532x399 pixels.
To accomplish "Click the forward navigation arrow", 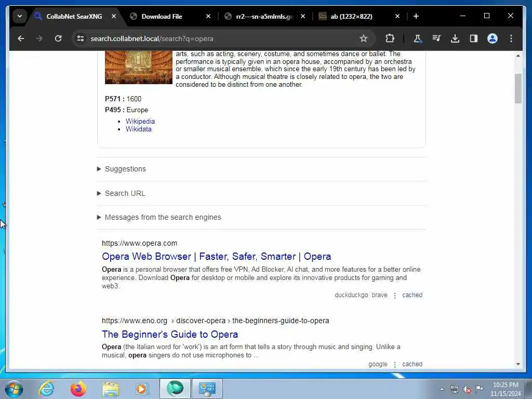I will (x=39, y=38).
